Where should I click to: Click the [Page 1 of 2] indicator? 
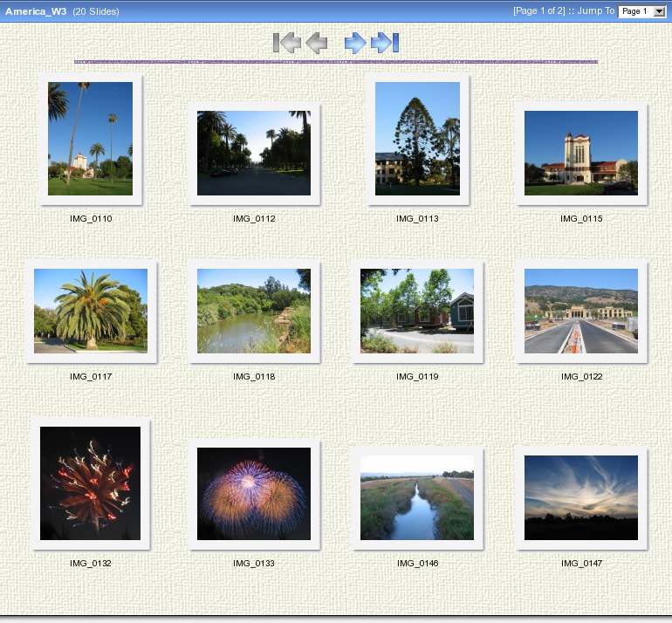click(x=539, y=10)
